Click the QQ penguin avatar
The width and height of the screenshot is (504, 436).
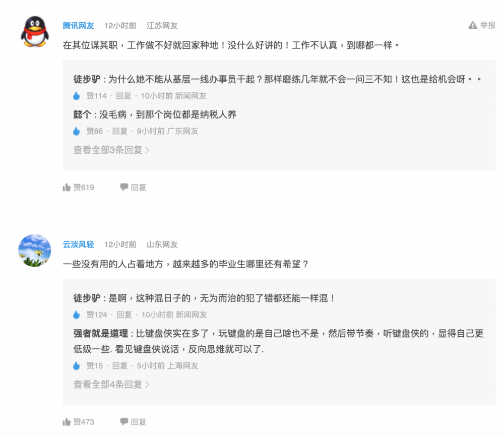[35, 31]
